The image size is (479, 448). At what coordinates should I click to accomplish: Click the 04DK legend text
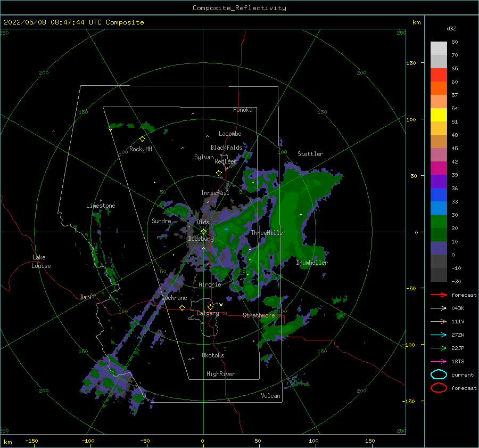458,308
